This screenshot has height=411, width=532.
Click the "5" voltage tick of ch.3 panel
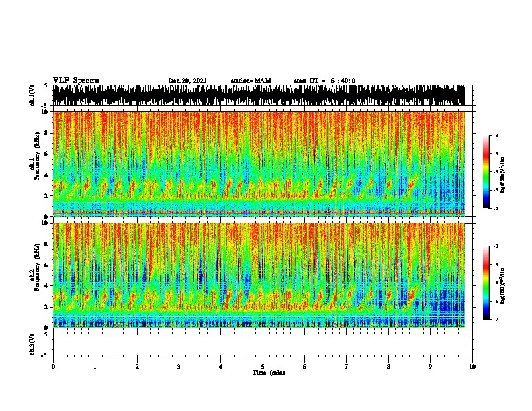(x=46, y=334)
